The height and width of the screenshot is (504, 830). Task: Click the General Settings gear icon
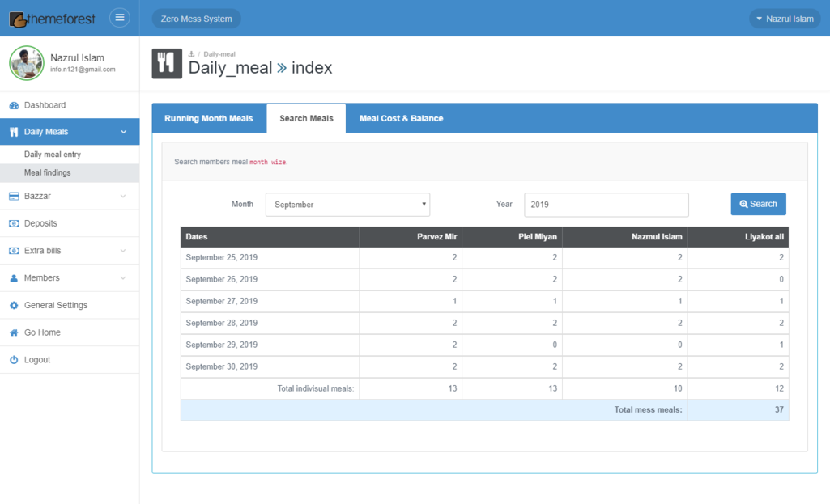click(x=14, y=306)
